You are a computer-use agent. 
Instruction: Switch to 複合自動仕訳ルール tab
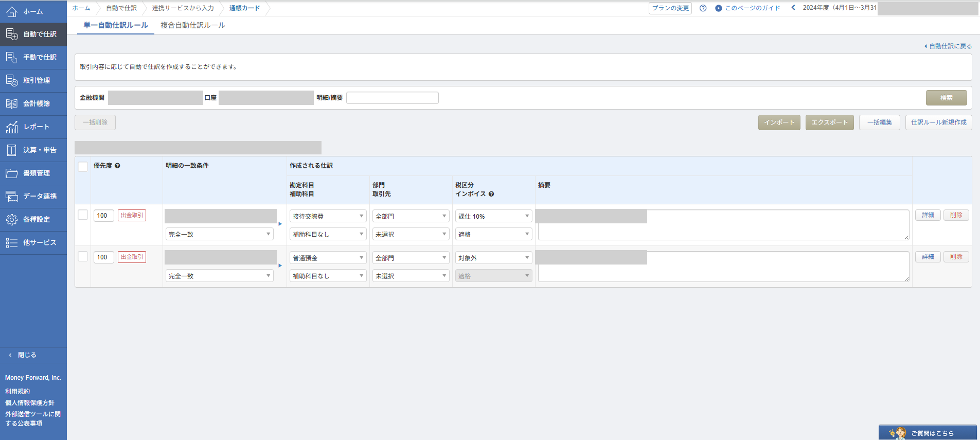click(192, 25)
